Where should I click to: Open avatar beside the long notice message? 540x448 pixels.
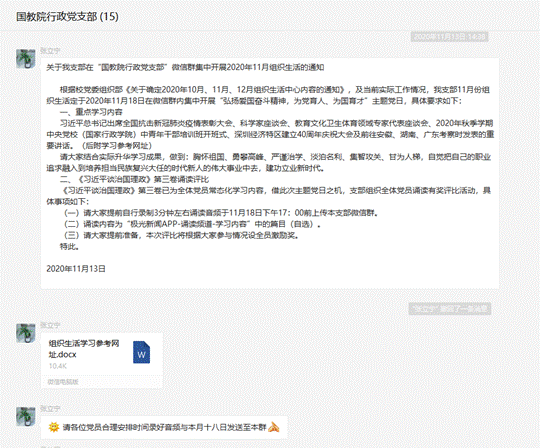click(26, 59)
